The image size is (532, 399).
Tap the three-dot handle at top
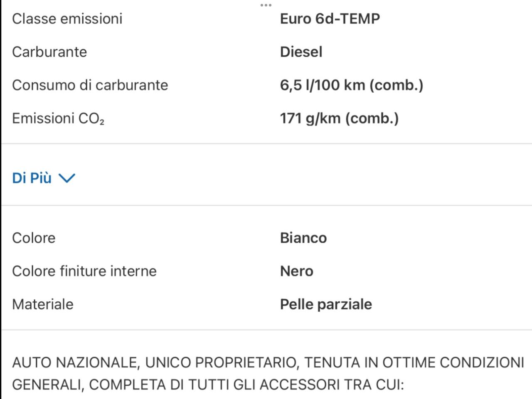coord(266,5)
